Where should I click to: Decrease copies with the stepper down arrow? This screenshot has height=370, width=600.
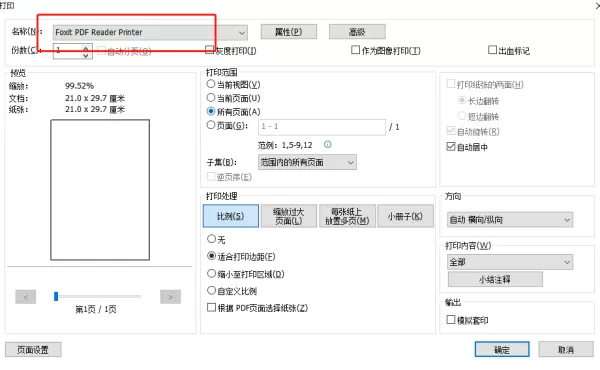[86, 55]
